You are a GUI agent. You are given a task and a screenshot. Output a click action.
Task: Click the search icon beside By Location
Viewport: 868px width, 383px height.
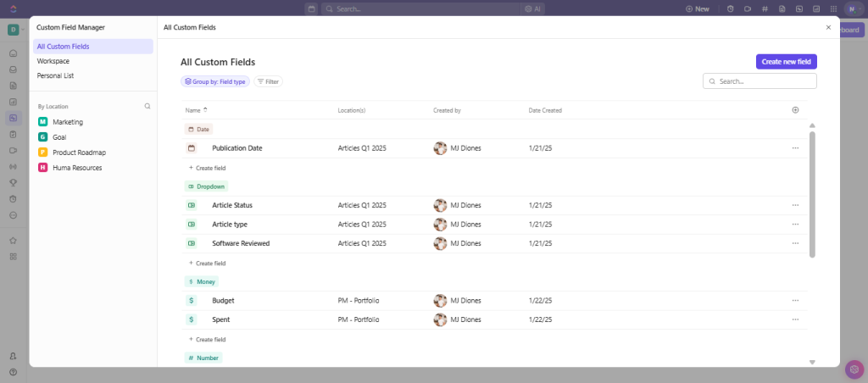pyautogui.click(x=147, y=107)
